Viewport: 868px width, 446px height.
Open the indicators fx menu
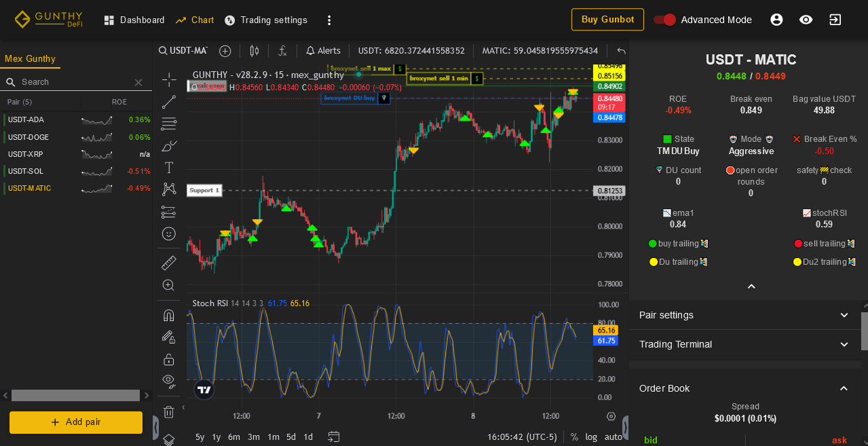(x=282, y=51)
